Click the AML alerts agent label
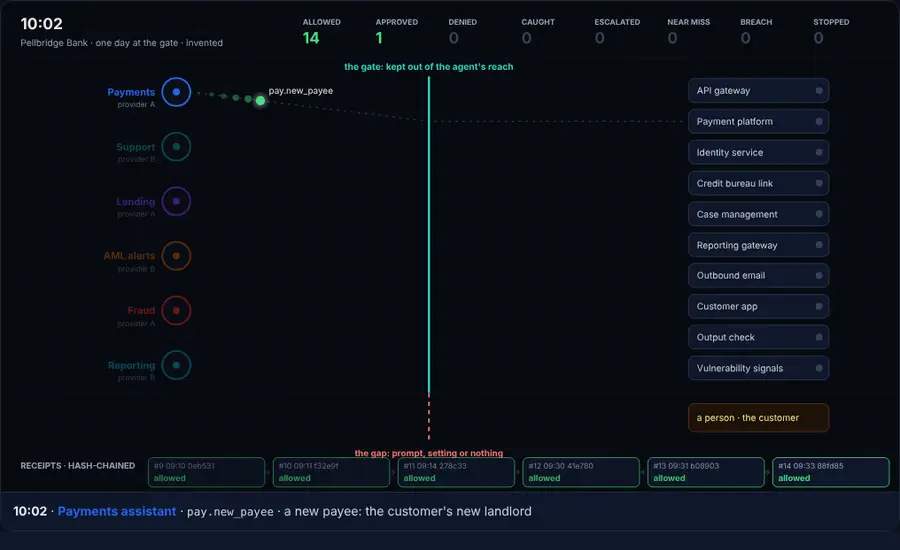The width and height of the screenshot is (900, 550). pyautogui.click(x=129, y=255)
